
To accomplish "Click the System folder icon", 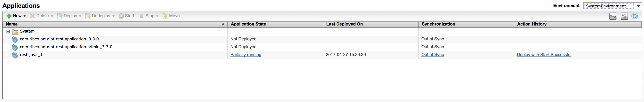I will click(x=15, y=32).
